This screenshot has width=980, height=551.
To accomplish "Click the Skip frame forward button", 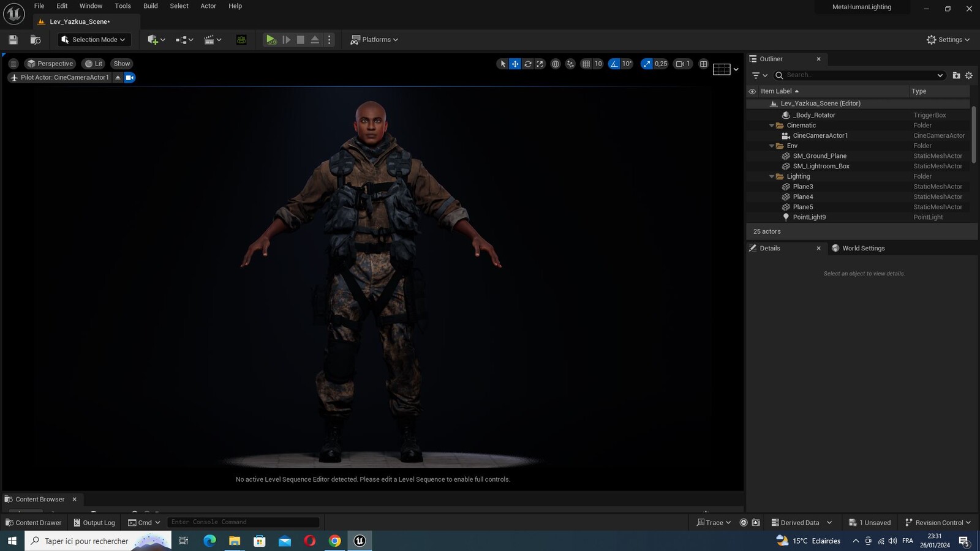I will pyautogui.click(x=286, y=40).
